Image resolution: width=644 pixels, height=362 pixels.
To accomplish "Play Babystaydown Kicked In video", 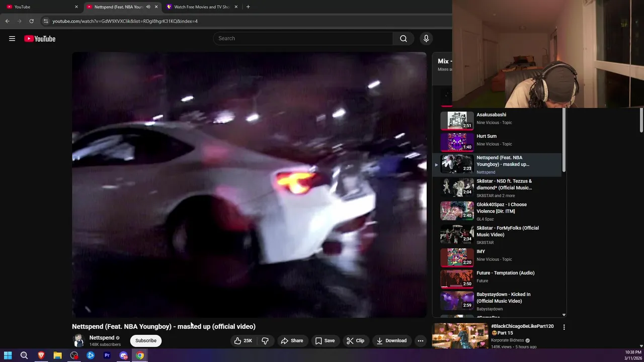I will (x=498, y=301).
